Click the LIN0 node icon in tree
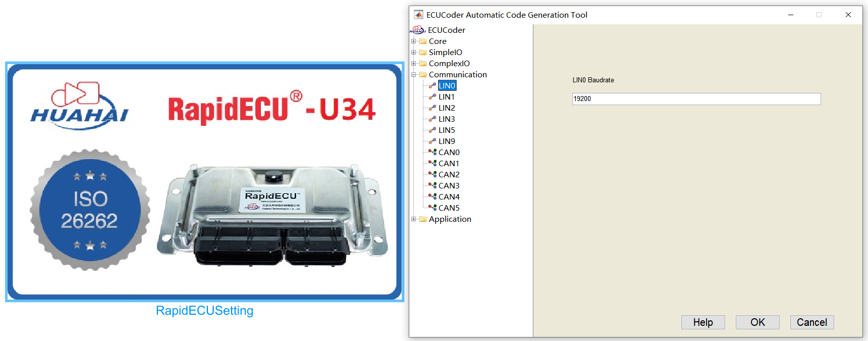868x341 pixels. 432,85
